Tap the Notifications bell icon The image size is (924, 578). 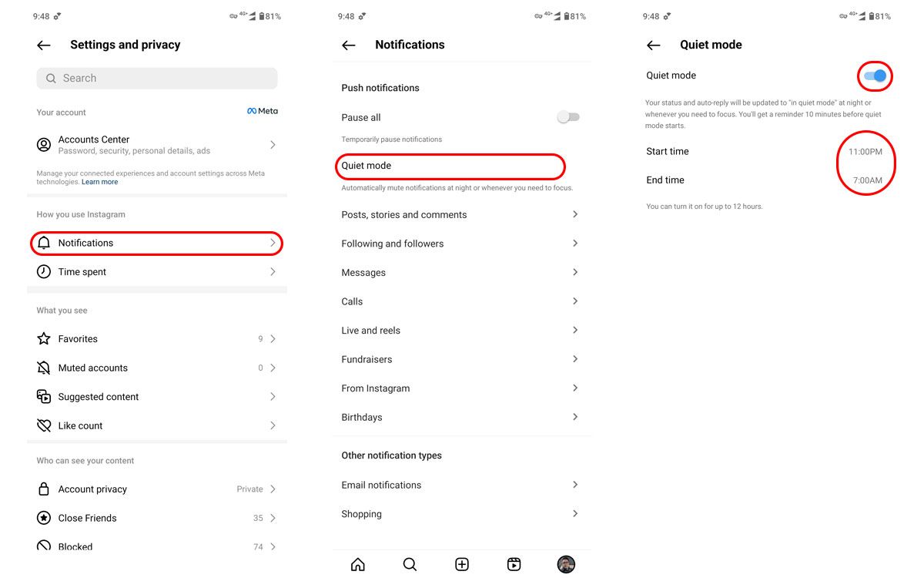[44, 244]
